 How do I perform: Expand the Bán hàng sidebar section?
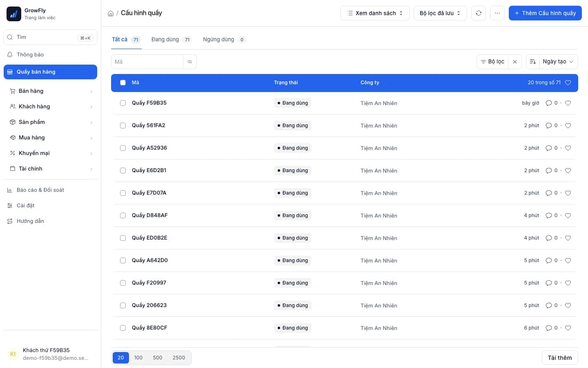[51, 91]
